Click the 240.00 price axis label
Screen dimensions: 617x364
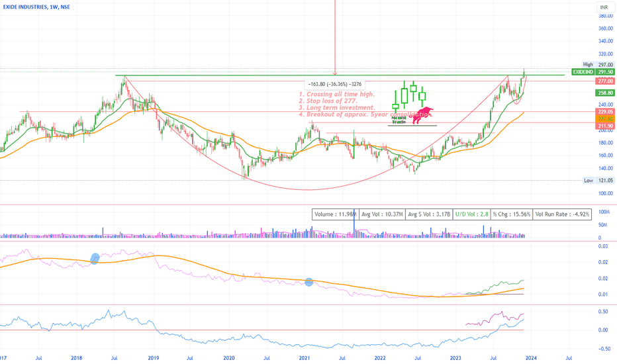coord(606,105)
